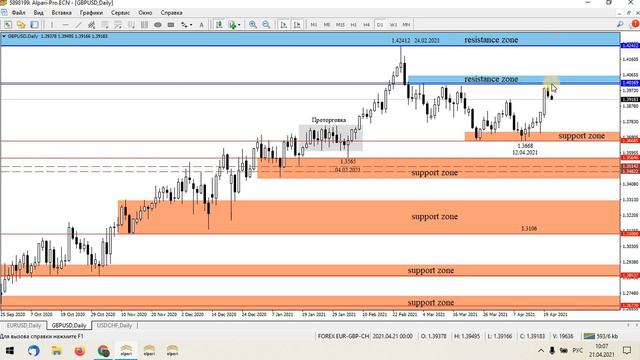
Task: Select the horizontal line drawing tool
Action: click(x=65, y=25)
